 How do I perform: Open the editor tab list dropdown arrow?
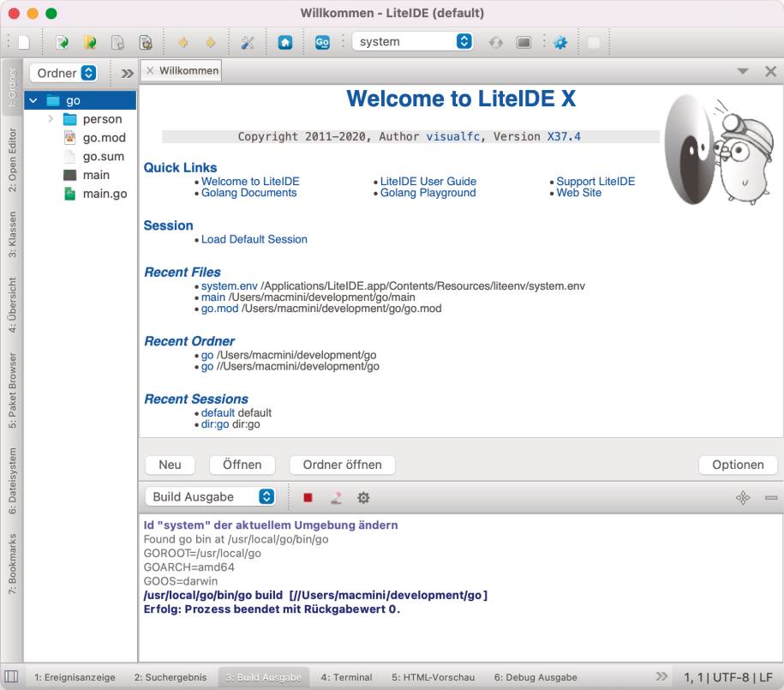pos(743,71)
